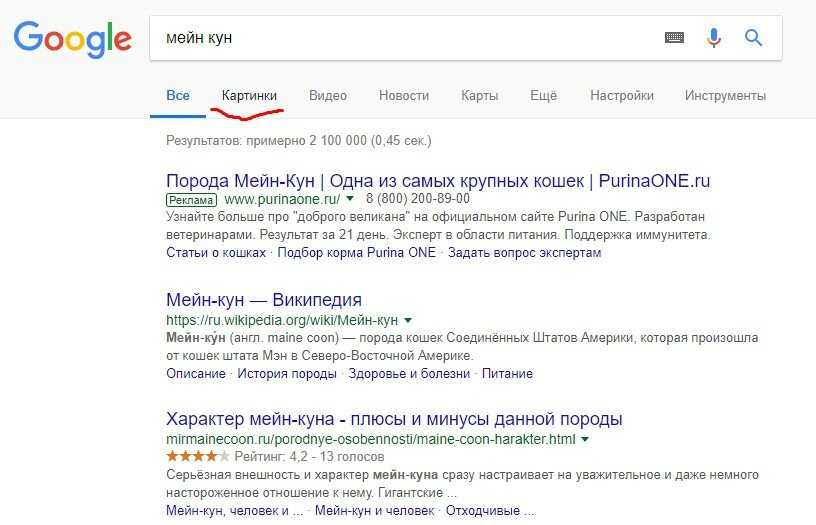Switch to the Видео tab

pyautogui.click(x=328, y=96)
